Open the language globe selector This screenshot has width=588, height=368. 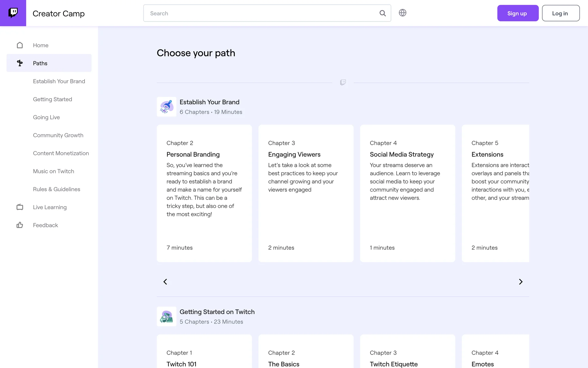pos(402,13)
